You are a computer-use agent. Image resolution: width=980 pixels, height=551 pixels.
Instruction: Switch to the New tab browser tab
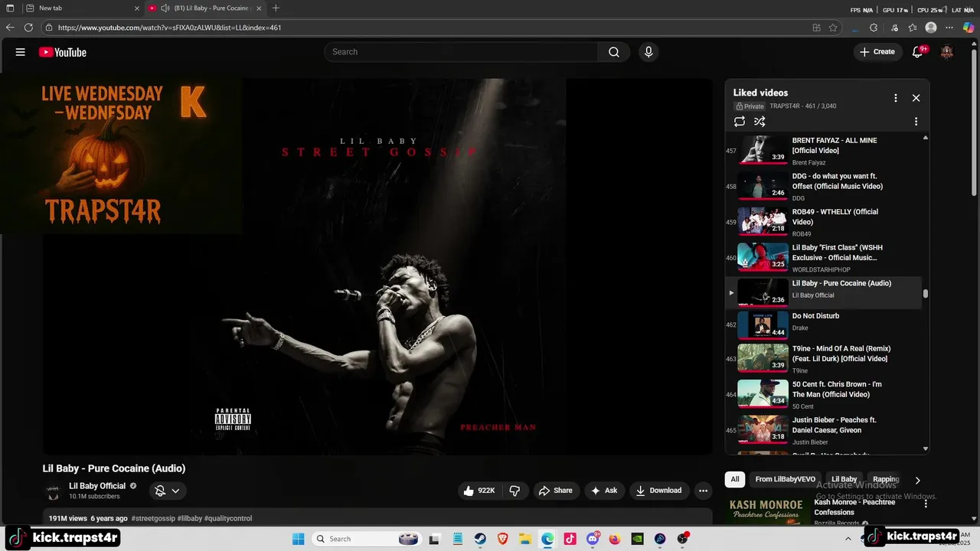coord(82,8)
